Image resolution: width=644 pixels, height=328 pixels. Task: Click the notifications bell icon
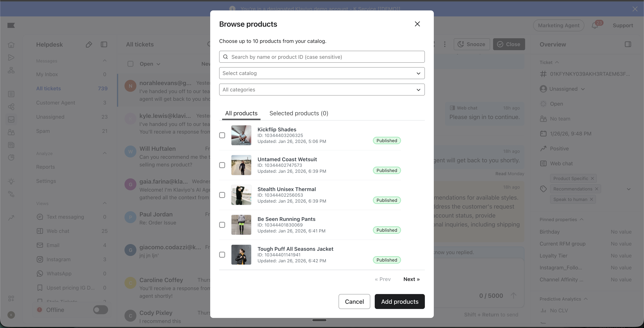[595, 26]
